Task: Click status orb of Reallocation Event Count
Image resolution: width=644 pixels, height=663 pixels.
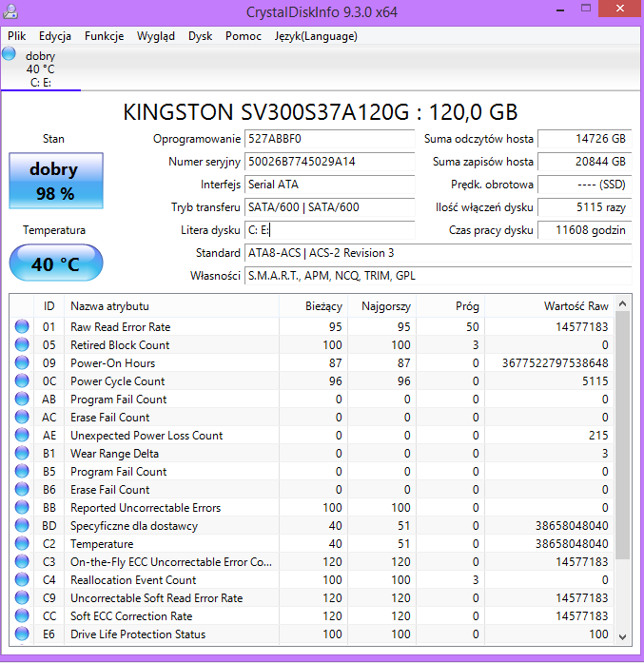Action: (22, 579)
